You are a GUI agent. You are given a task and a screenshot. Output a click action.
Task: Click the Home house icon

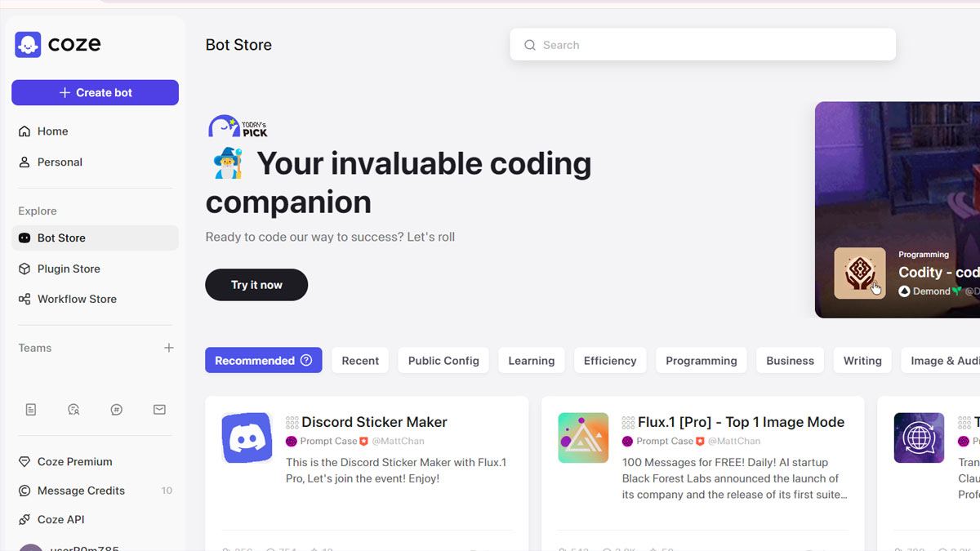pos(24,131)
